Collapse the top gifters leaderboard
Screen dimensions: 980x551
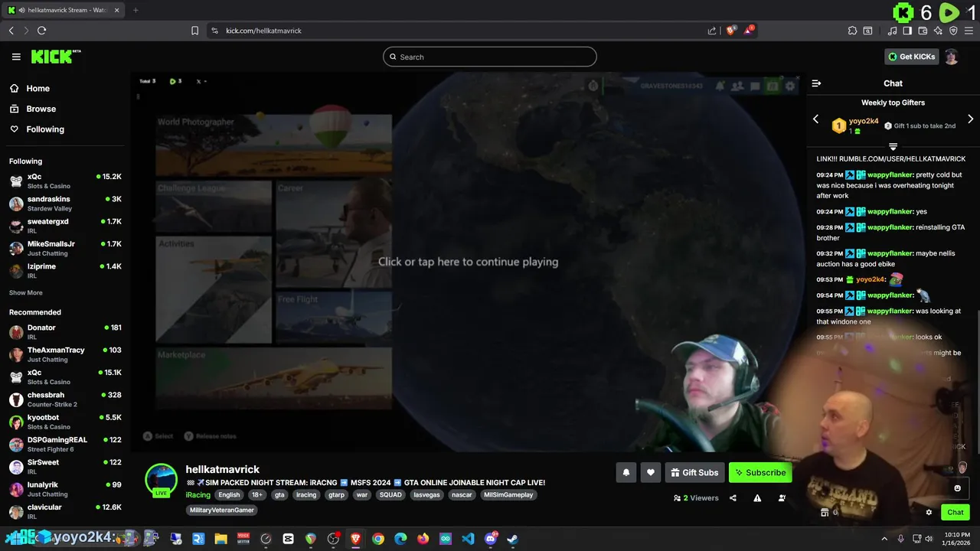point(893,146)
